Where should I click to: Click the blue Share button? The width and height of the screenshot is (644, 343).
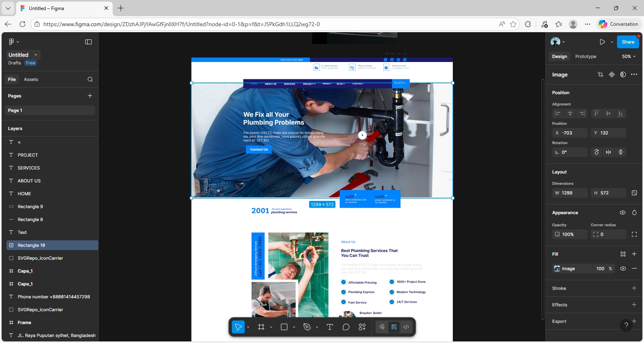(628, 42)
